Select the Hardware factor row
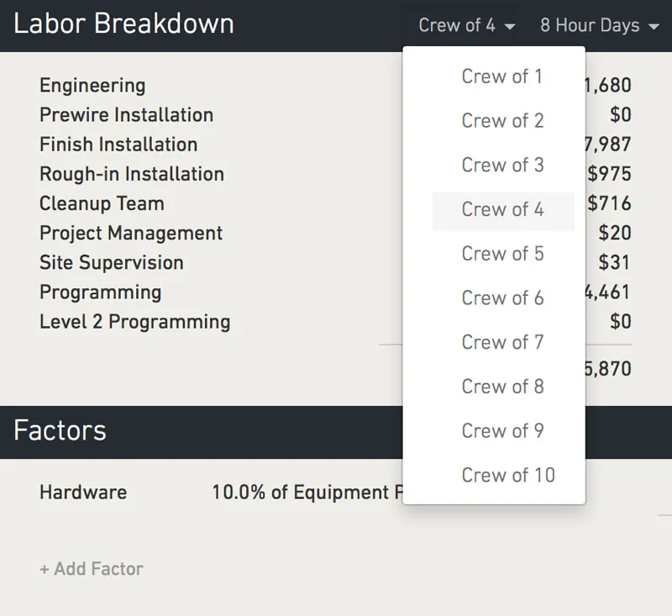 pos(335,492)
